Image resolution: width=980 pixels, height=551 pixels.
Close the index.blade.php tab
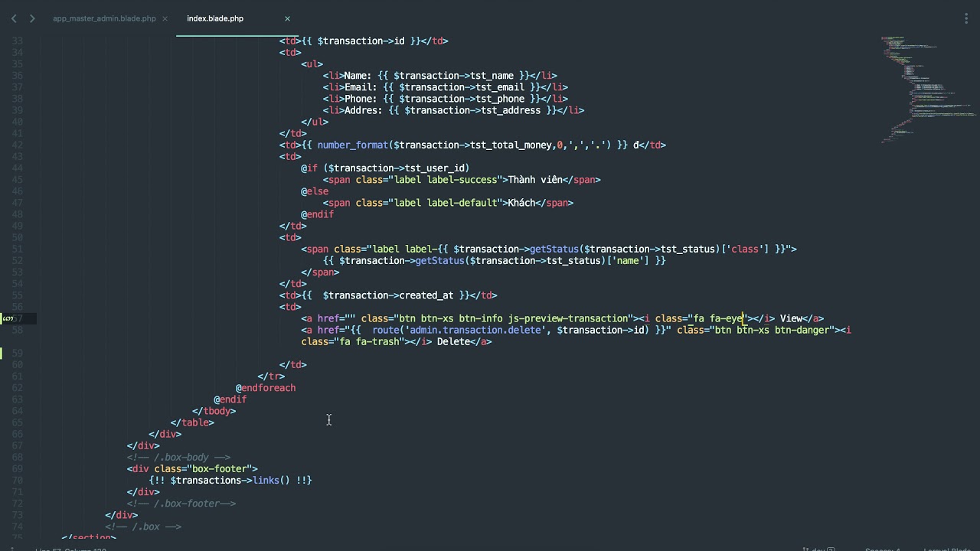click(x=287, y=18)
